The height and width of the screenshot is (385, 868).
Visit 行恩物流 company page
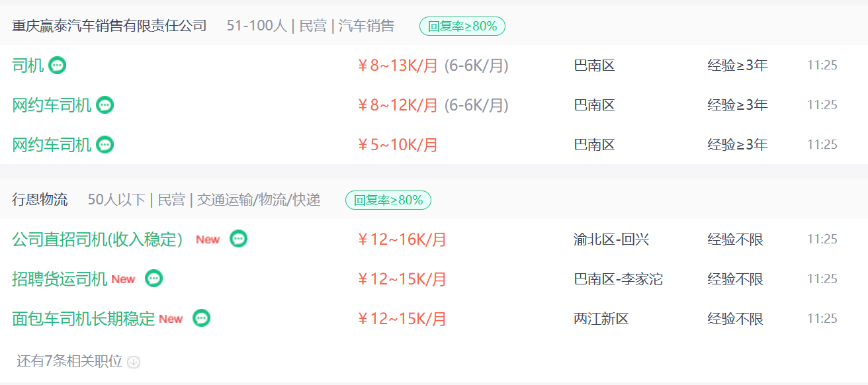coord(40,200)
